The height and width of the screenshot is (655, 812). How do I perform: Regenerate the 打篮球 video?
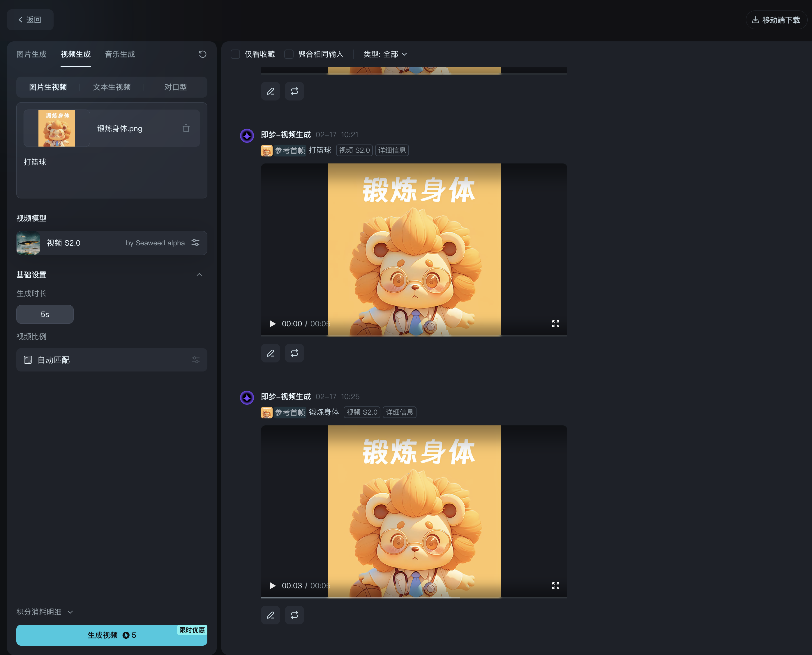294,353
